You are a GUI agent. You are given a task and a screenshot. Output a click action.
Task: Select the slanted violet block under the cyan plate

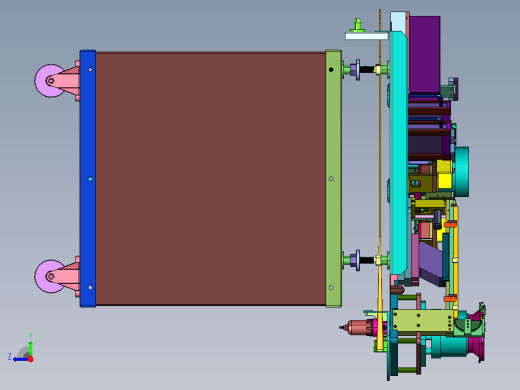(x=431, y=263)
